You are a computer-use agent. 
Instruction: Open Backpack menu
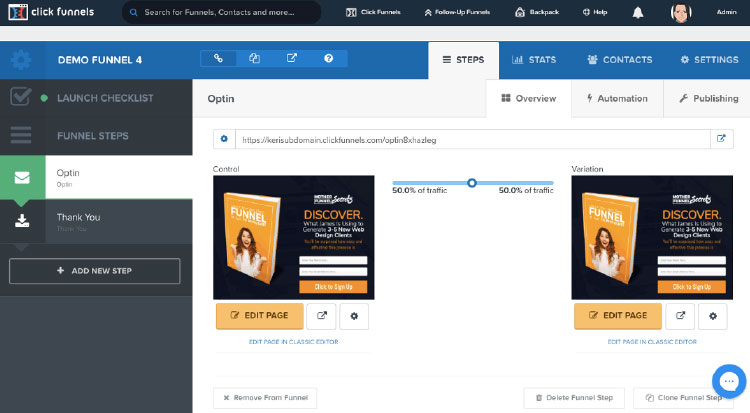pos(537,12)
